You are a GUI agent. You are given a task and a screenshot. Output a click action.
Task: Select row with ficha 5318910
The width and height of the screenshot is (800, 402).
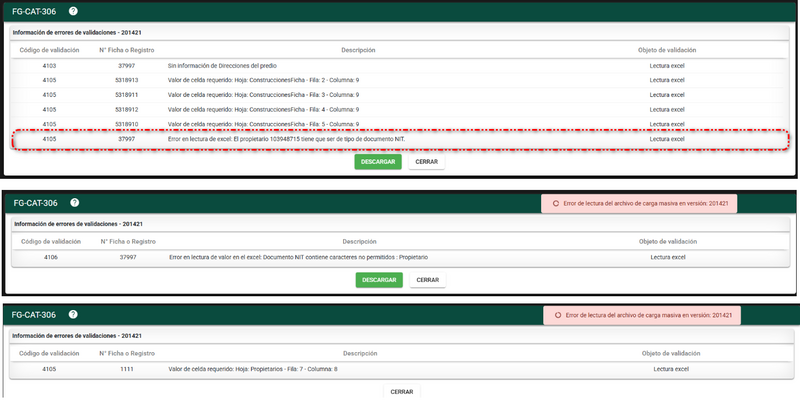pyautogui.click(x=398, y=124)
